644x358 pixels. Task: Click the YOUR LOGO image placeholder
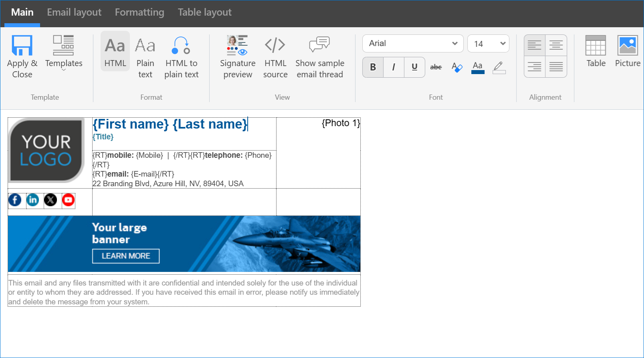pyautogui.click(x=46, y=151)
